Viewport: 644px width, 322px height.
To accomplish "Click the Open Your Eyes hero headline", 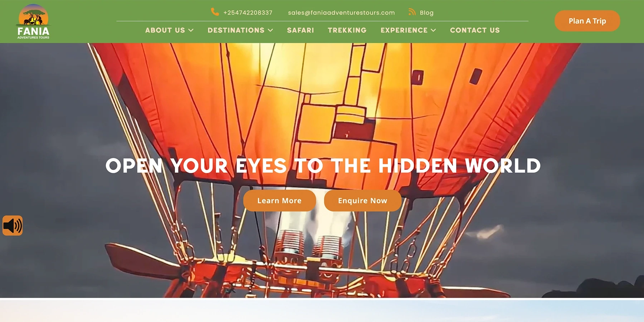I will coord(323,166).
